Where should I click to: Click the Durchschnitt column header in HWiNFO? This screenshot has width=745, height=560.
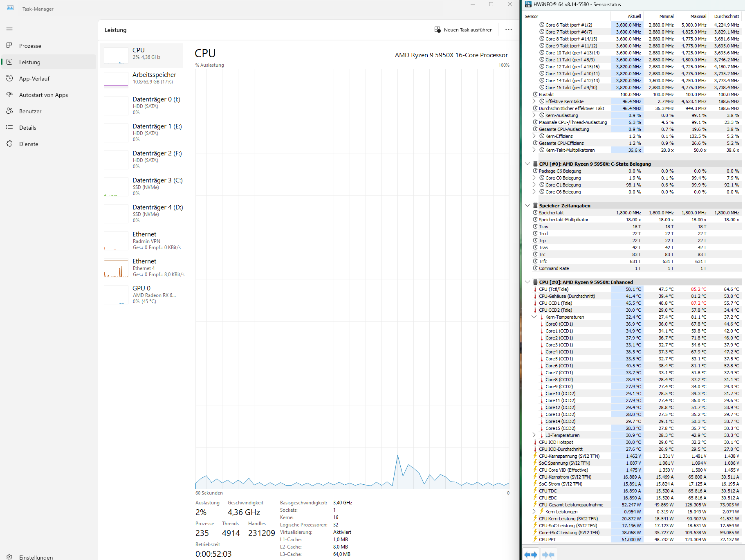pos(725,16)
